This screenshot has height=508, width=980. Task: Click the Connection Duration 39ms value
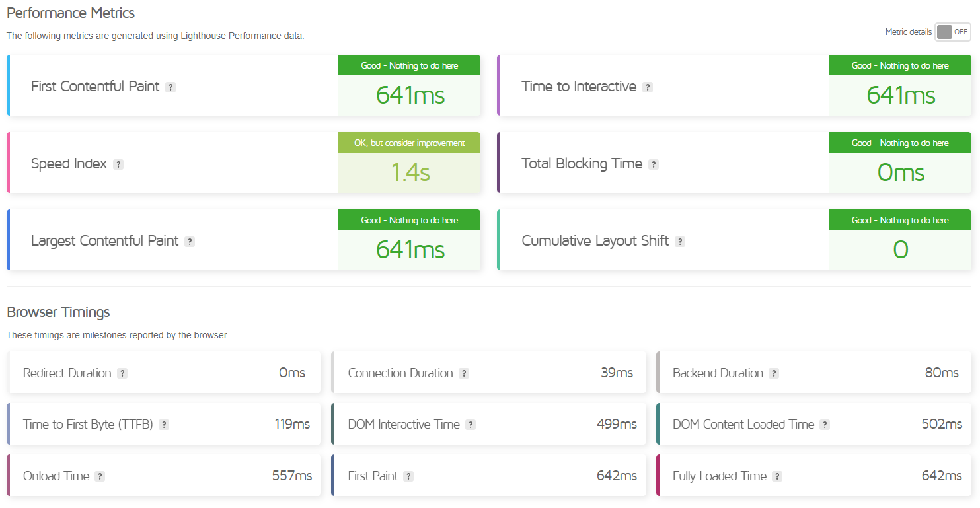617,373
